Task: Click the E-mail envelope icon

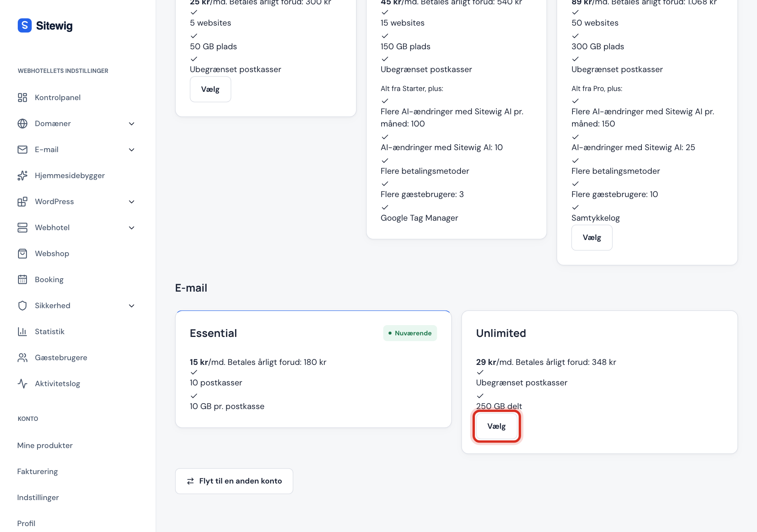Action: 22,150
